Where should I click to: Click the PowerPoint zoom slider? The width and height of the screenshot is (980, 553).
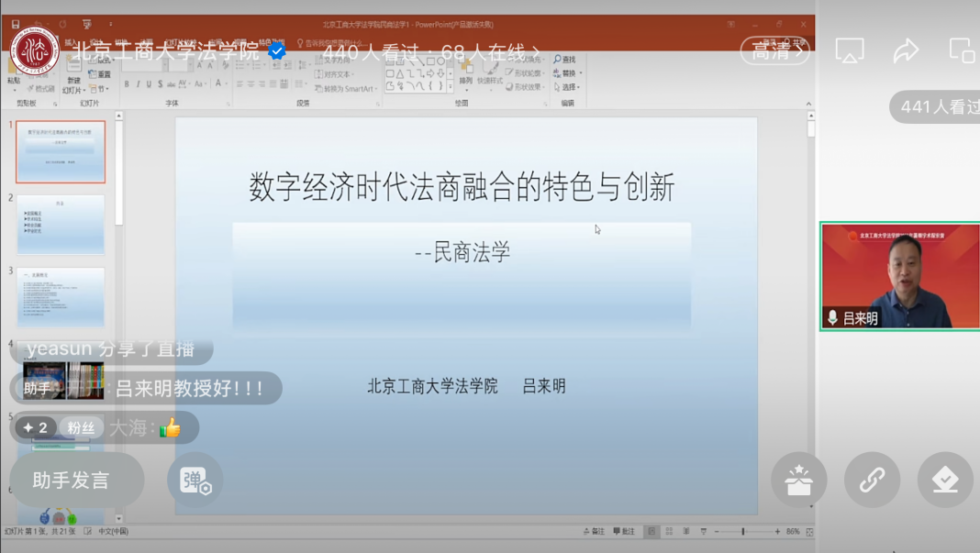744,532
